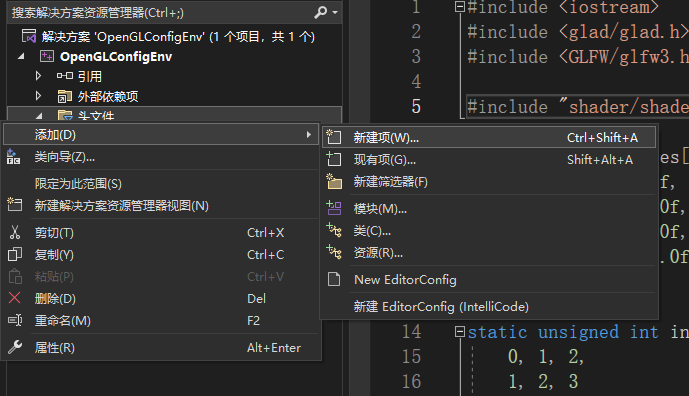689x396 pixels.
Task: Click the 头文件 filter folder icon
Action: (x=65, y=116)
